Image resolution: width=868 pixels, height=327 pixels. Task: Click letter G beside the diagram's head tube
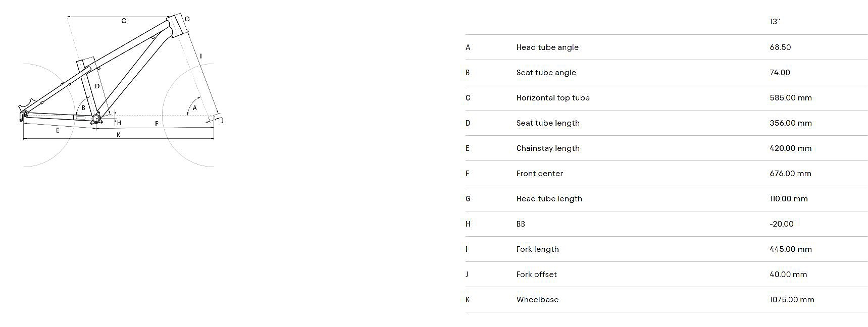click(x=187, y=19)
